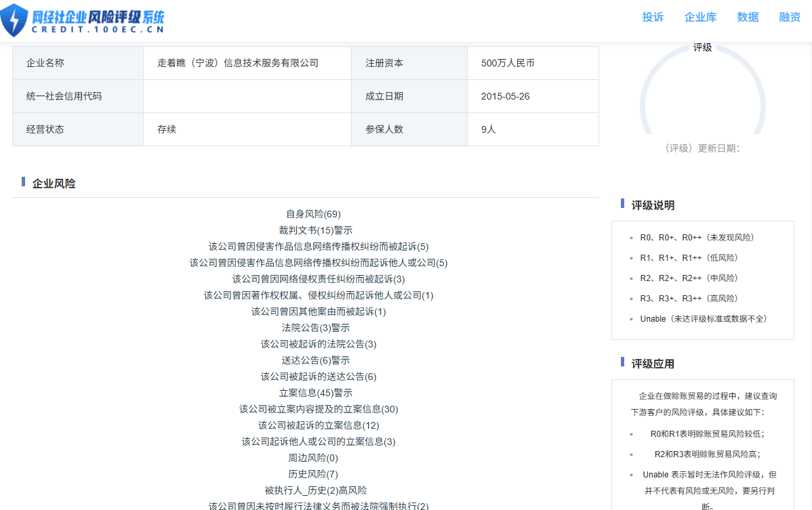The width and height of the screenshot is (812, 510).
Task: Open the 企业库 navigation link
Action: coord(700,17)
